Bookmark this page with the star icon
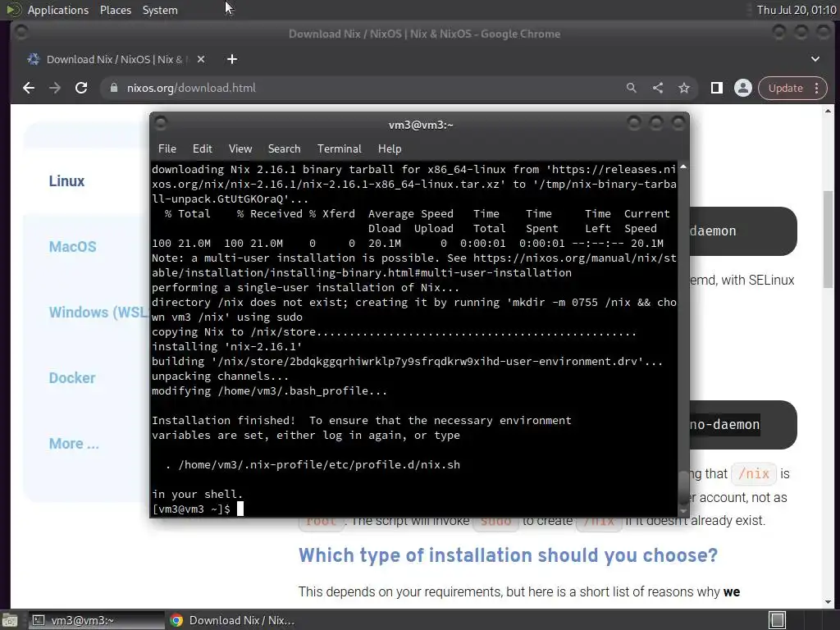Viewport: 840px width, 630px height. click(x=684, y=88)
